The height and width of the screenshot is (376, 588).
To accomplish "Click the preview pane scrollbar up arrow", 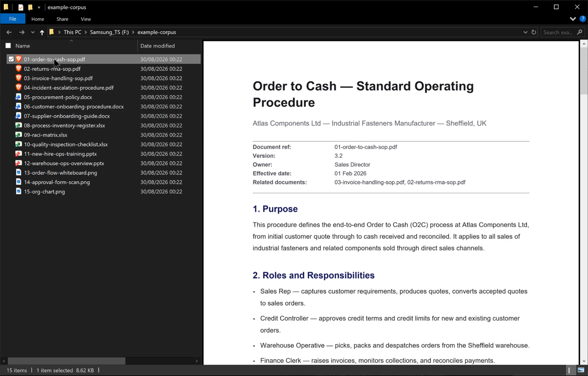I will coord(584,44).
